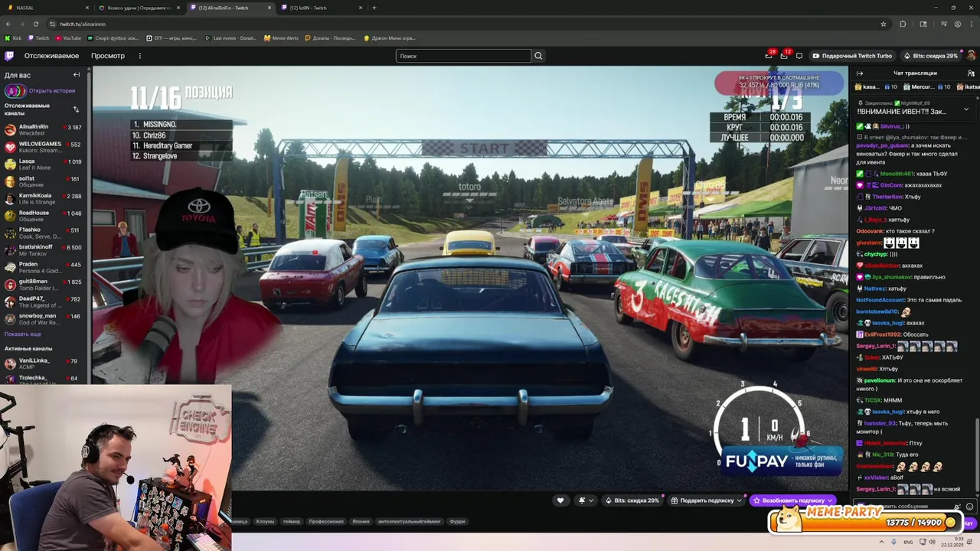980x551 pixels.
Task: Switch to the kz0N Twitch tab
Action: click(x=322, y=8)
